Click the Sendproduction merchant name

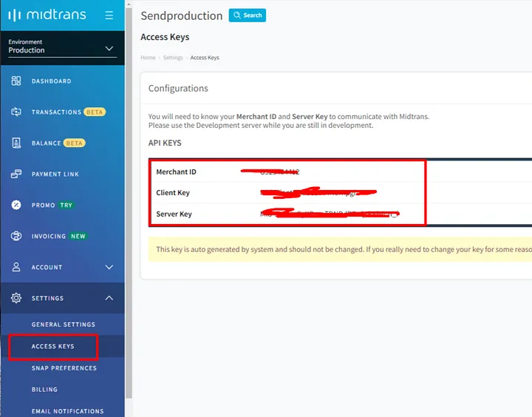pyautogui.click(x=182, y=16)
